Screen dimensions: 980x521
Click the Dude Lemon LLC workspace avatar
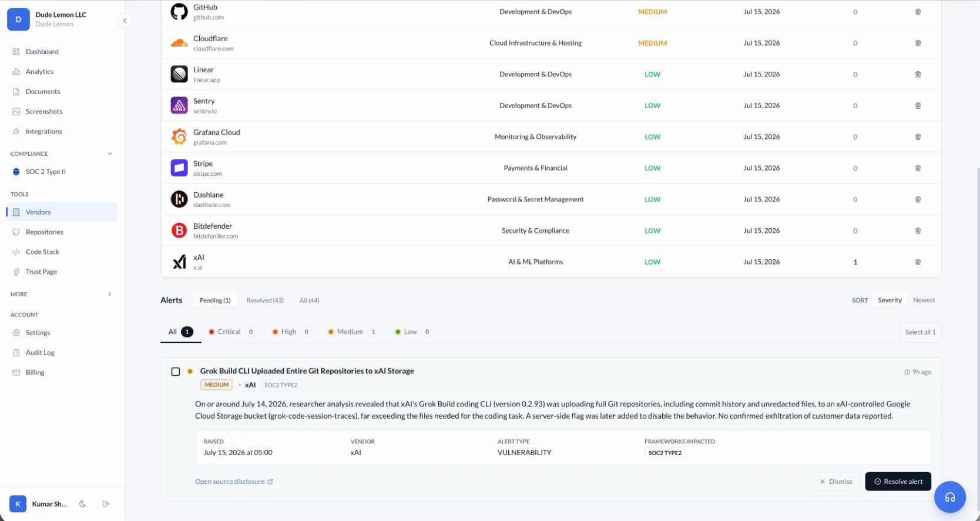(18, 19)
